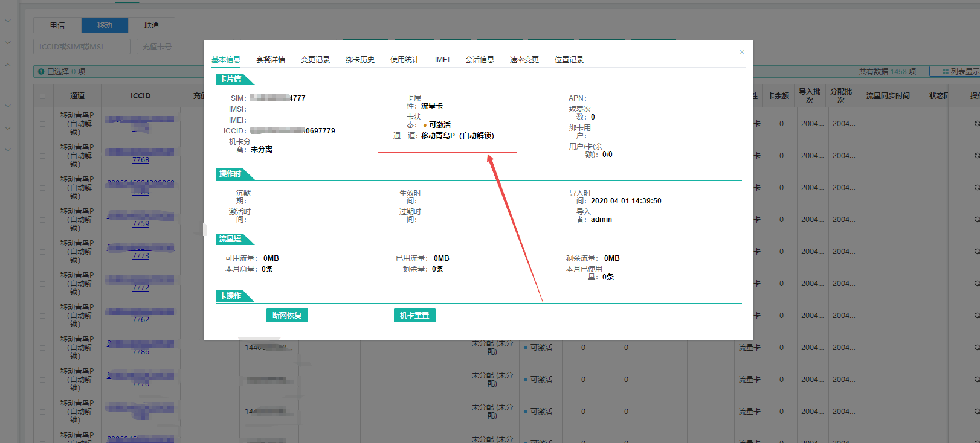Click the 可激活 status value in the dialog
The height and width of the screenshot is (443, 980).
coord(440,125)
